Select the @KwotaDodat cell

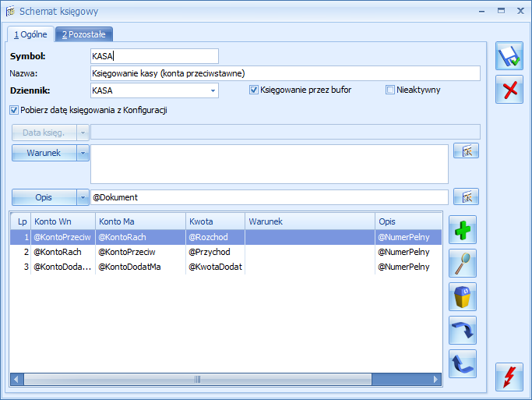215,267
